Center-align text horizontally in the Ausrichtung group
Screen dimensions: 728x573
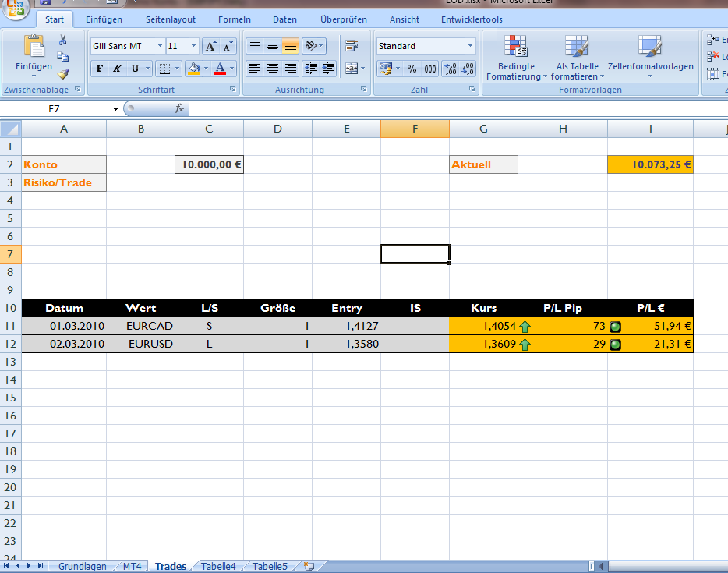(x=272, y=69)
